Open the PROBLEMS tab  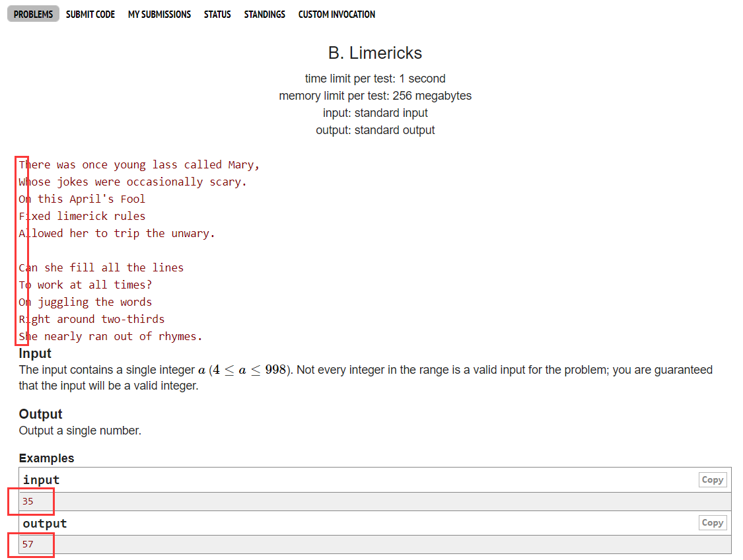pos(33,14)
